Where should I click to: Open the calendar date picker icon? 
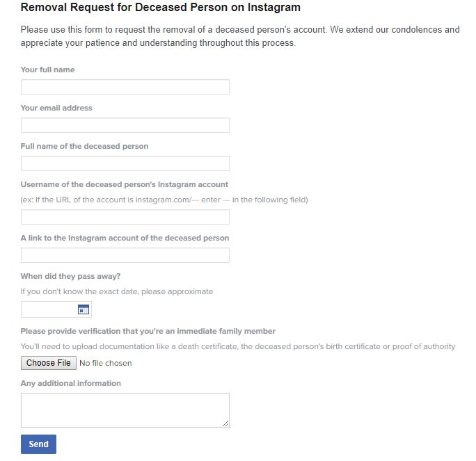pos(84,309)
